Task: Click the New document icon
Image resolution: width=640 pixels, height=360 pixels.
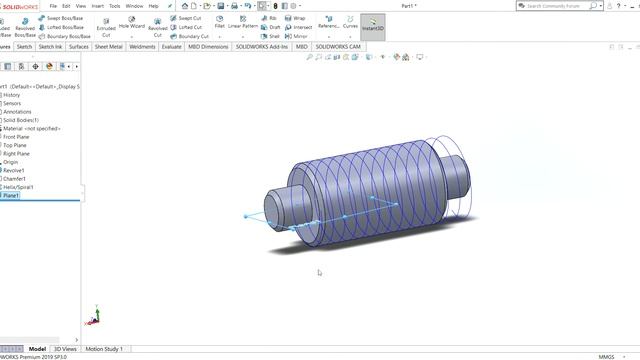Action: tap(194, 6)
